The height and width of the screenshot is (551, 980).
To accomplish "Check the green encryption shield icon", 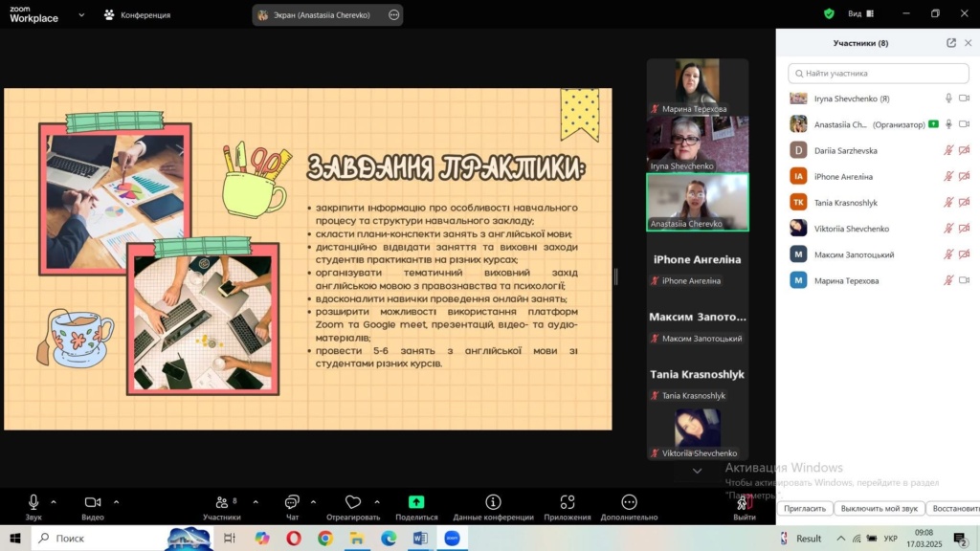I will (829, 13).
